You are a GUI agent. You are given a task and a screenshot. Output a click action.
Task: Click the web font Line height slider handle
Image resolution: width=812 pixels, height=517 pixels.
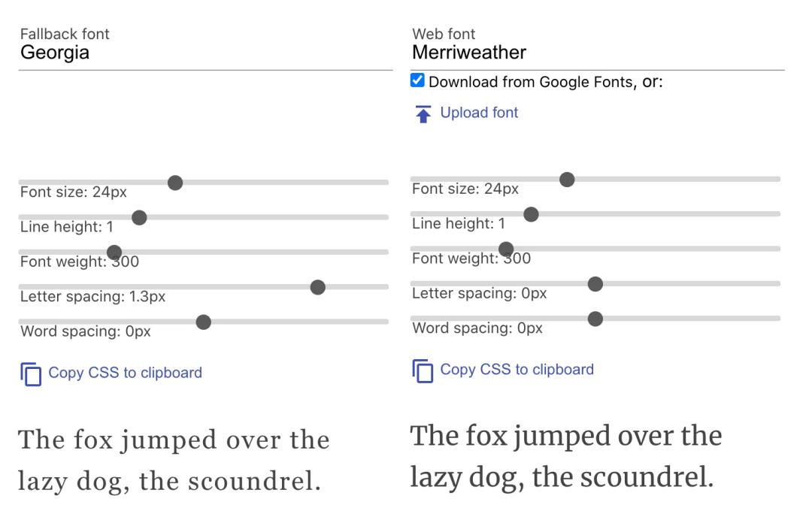[x=531, y=214]
